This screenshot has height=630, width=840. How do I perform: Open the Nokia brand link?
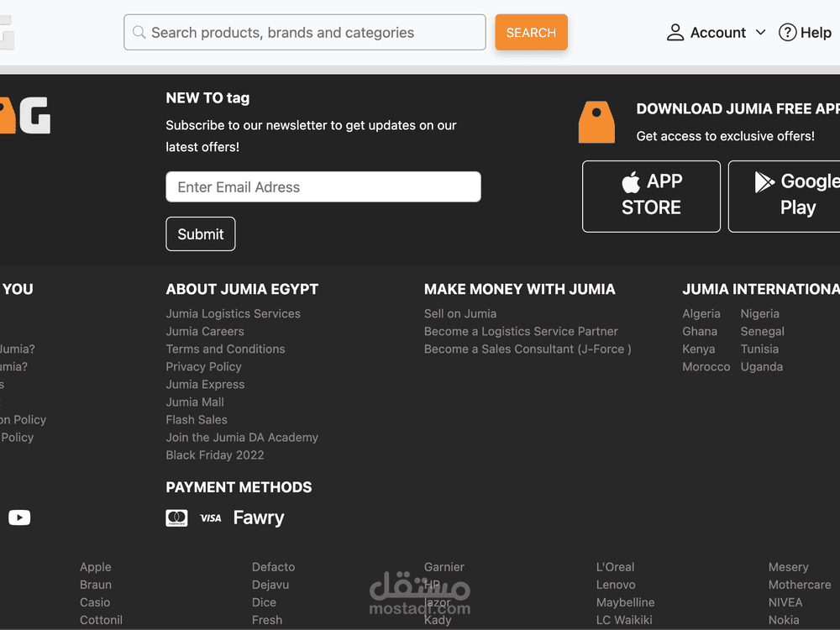[x=784, y=620]
